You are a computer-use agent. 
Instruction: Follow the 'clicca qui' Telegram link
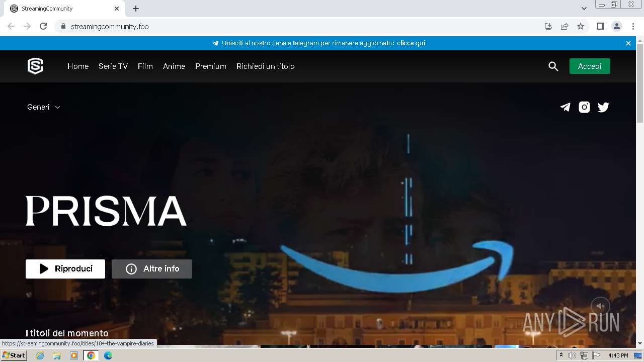(x=411, y=43)
